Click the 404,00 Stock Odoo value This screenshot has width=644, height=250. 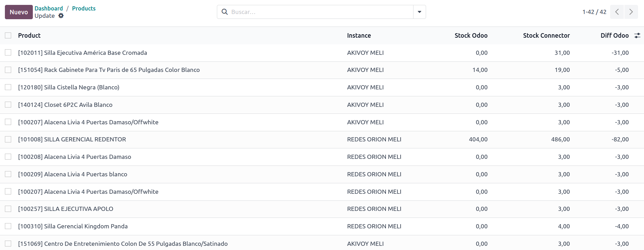coord(478,139)
